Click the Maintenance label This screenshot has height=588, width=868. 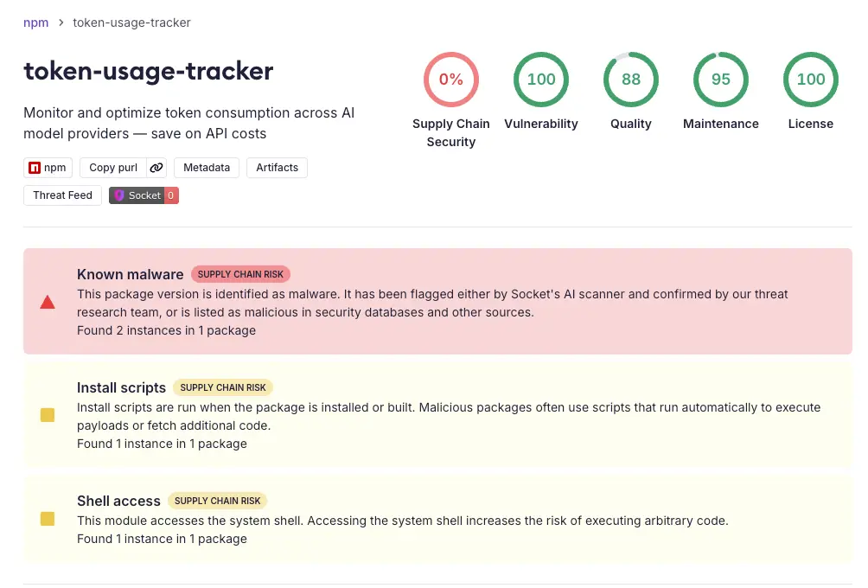coord(721,124)
